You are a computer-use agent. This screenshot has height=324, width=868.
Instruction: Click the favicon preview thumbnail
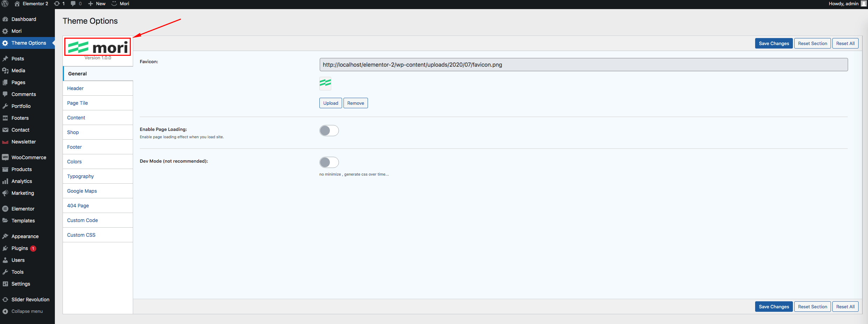[x=325, y=83]
